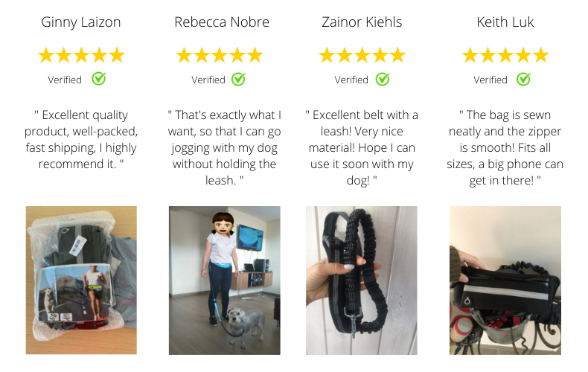Open Zainor Kiehls' leash belt photo
The width and height of the screenshot is (588, 372).
(x=362, y=280)
